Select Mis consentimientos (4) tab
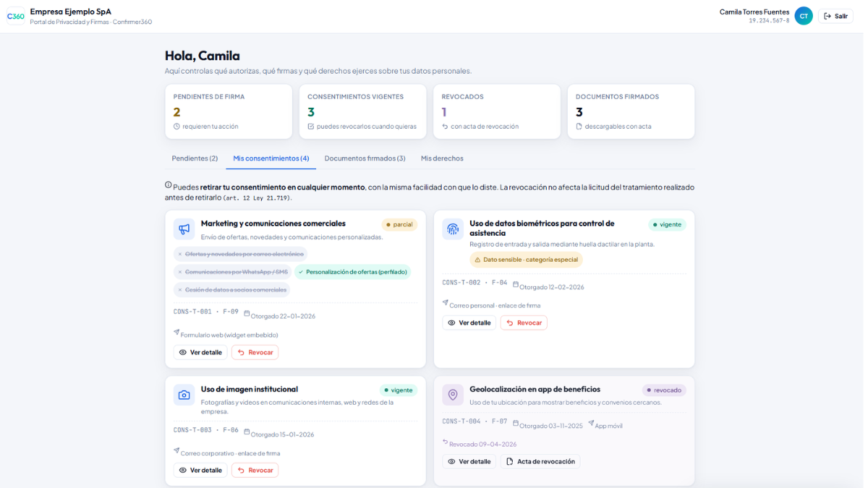 coord(271,158)
